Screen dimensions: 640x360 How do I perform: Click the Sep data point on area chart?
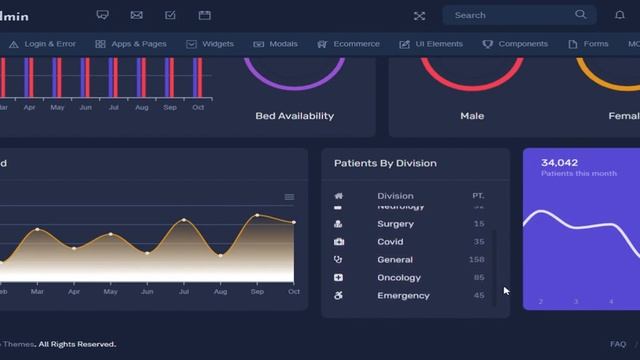click(257, 215)
